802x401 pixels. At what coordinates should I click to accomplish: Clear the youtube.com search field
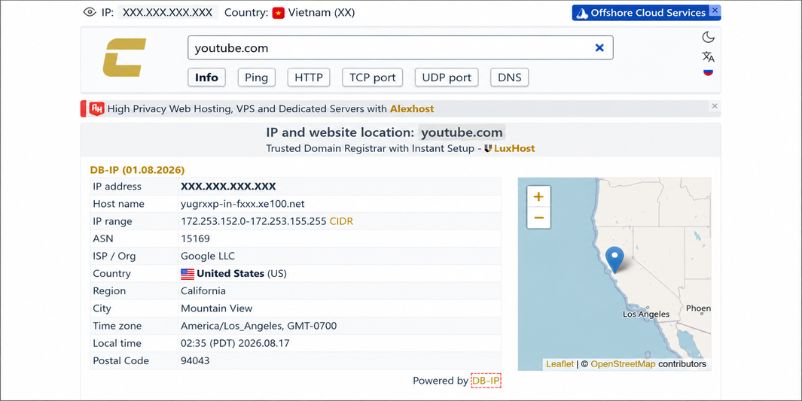[x=599, y=48]
